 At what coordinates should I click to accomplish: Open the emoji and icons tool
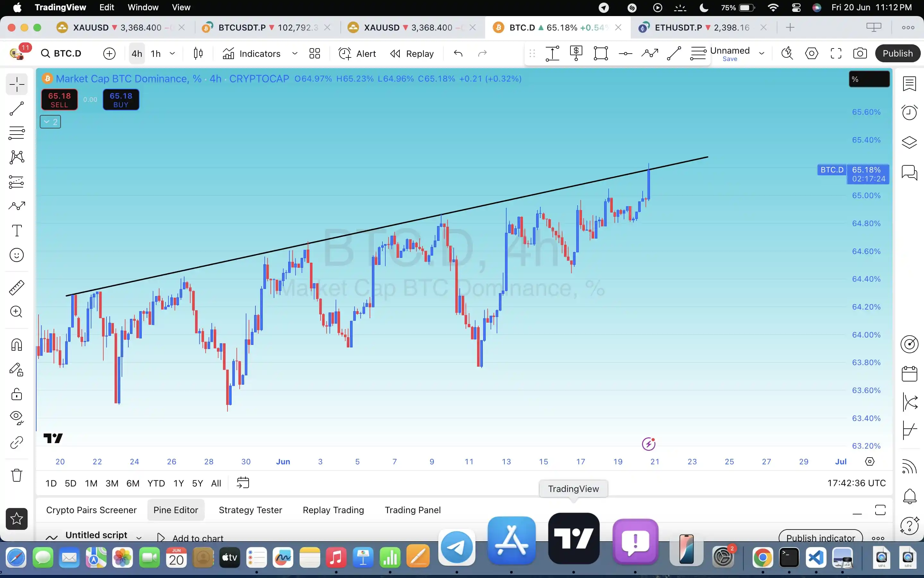[17, 255]
